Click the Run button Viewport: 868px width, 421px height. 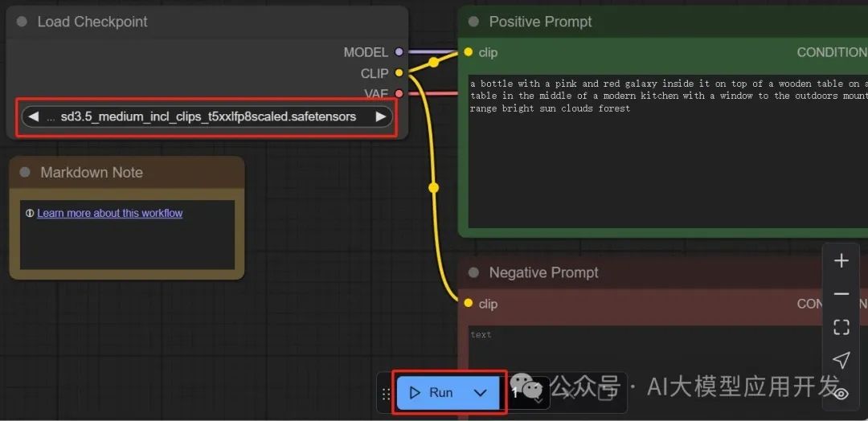click(432, 393)
